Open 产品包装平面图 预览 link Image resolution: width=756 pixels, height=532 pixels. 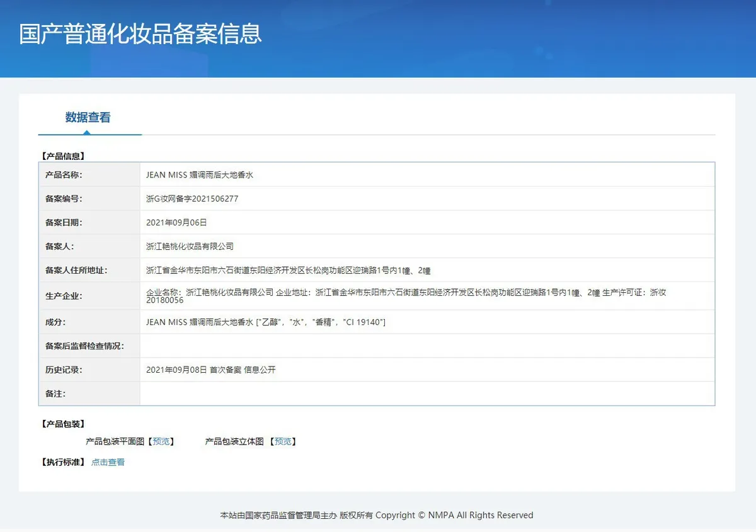pos(161,441)
